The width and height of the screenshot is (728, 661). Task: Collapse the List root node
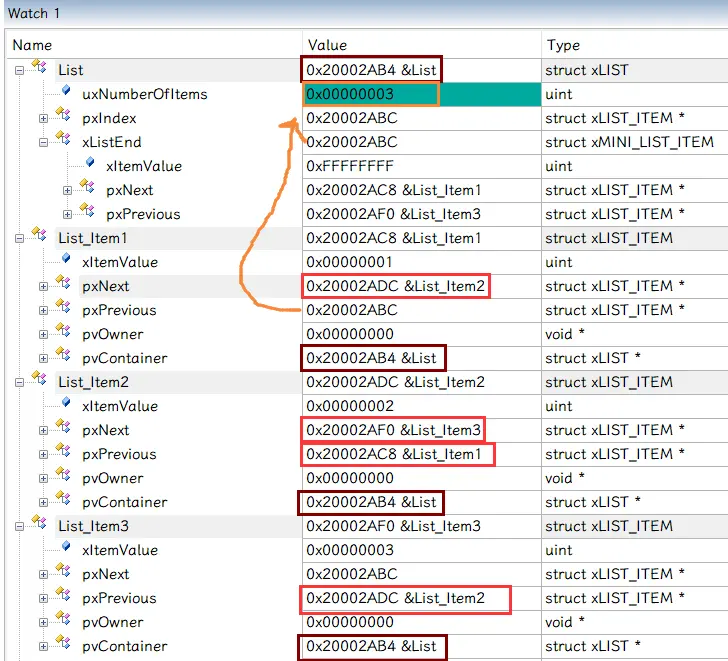coord(20,70)
